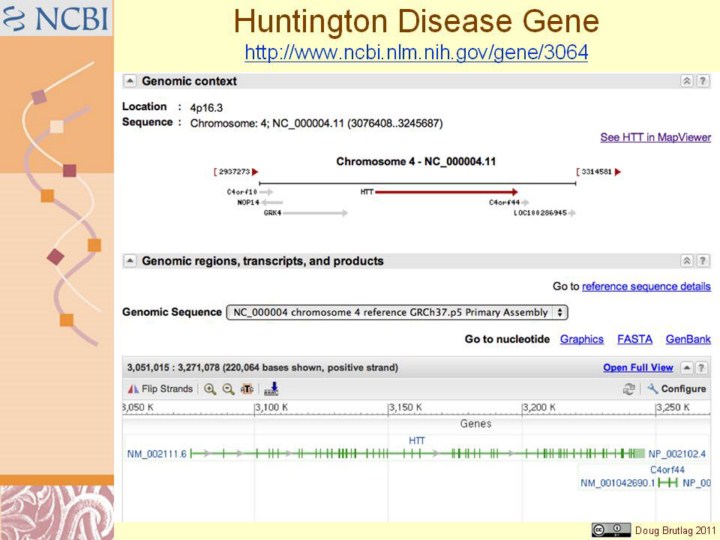The image size is (720, 540).
Task: Collapse the sequence viewer panel arrow
Action: click(686, 368)
